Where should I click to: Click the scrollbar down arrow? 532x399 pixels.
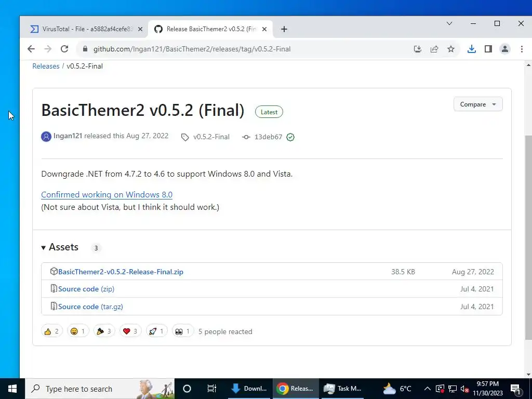pos(528,375)
